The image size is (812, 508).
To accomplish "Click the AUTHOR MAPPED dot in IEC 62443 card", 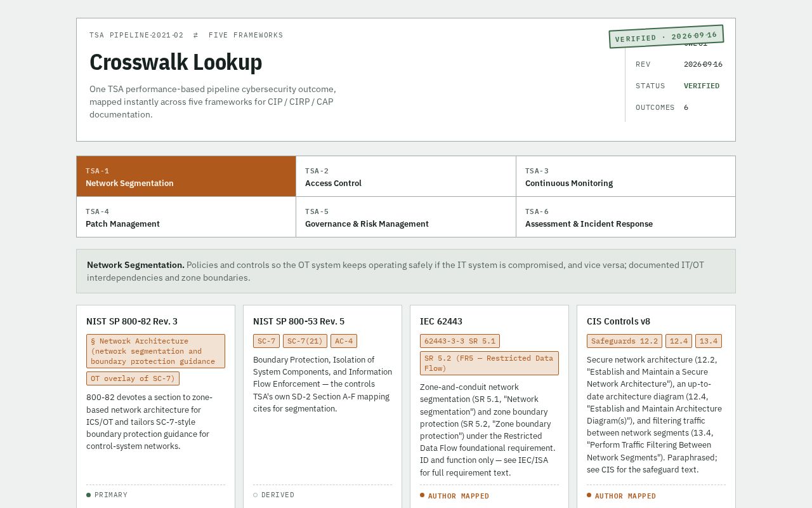I will [x=422, y=495].
